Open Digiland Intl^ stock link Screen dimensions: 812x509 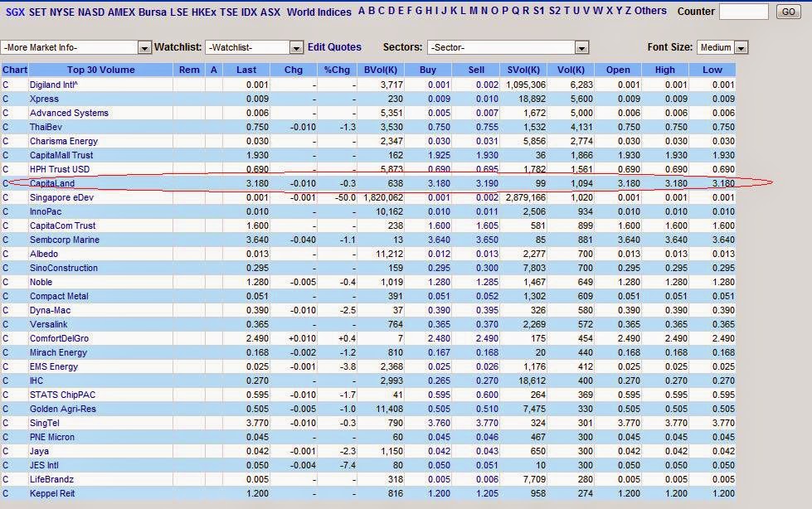point(54,85)
